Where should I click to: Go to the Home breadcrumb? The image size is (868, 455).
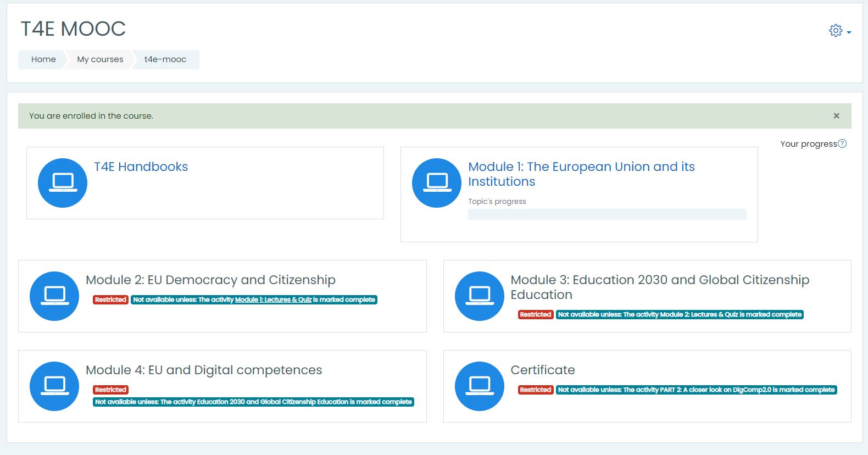43,59
